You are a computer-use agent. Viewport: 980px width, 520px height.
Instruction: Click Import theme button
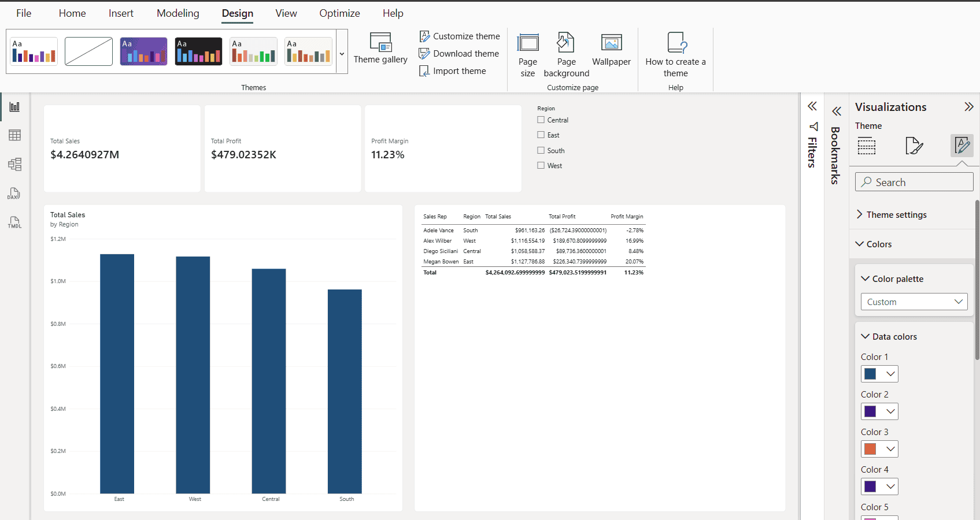tap(453, 70)
